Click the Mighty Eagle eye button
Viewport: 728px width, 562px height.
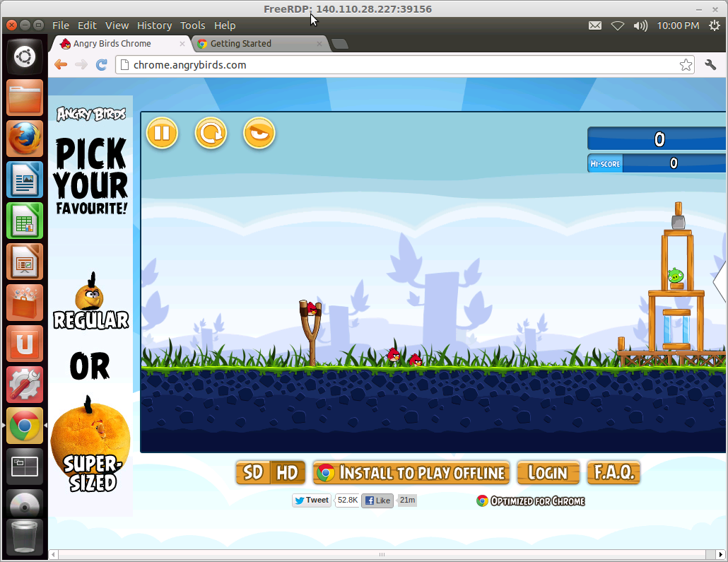(x=259, y=134)
